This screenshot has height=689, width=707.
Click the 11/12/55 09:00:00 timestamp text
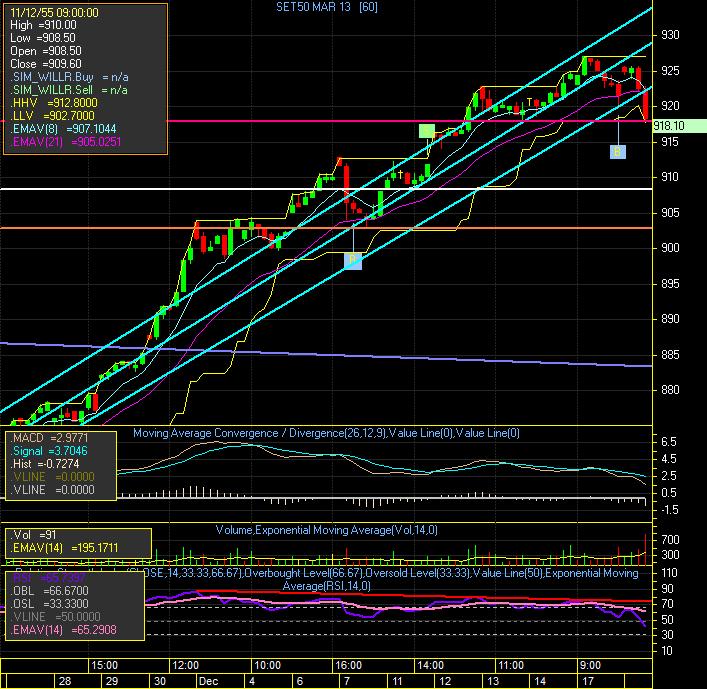click(54, 13)
